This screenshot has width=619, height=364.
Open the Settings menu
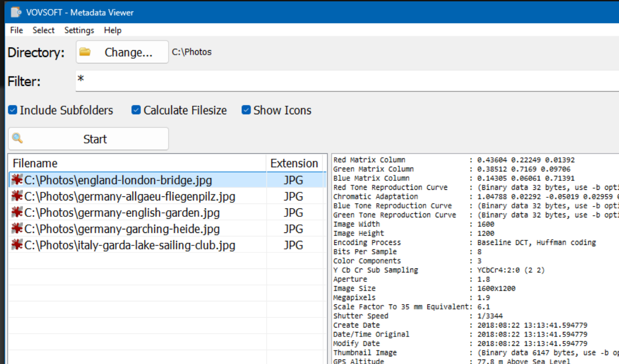79,30
